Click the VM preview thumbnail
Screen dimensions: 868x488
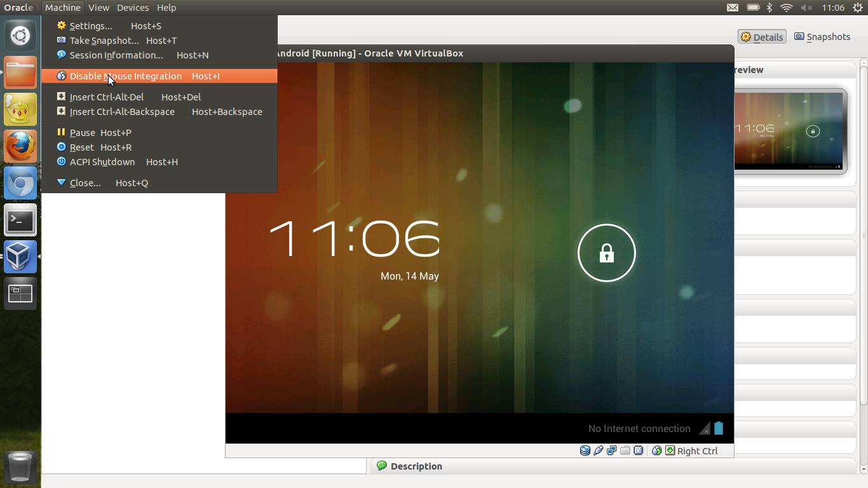[790, 131]
